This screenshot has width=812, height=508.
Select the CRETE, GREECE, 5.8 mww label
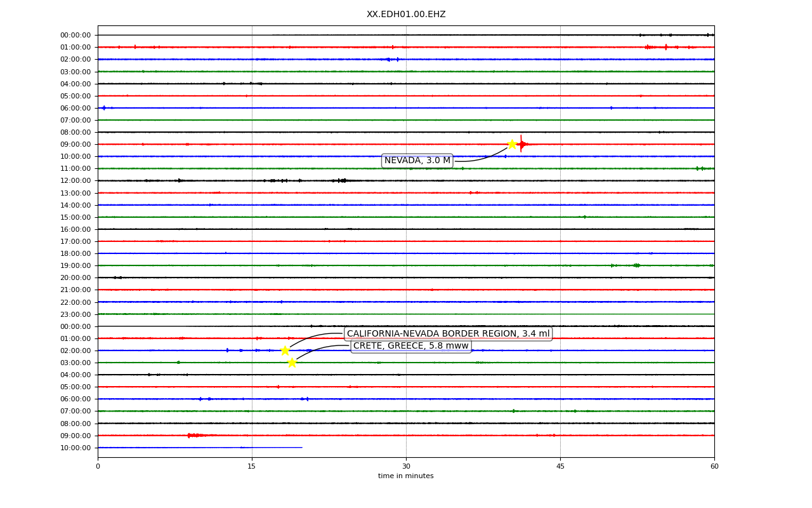tap(411, 346)
